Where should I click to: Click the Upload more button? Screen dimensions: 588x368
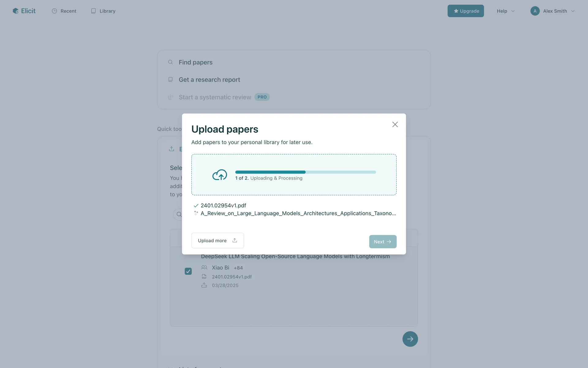tap(217, 240)
